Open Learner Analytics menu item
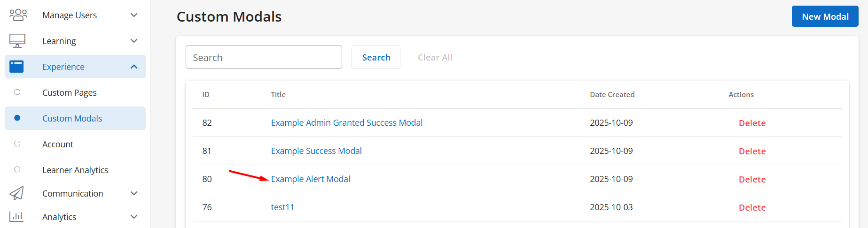The width and height of the screenshot is (868, 228). [75, 170]
